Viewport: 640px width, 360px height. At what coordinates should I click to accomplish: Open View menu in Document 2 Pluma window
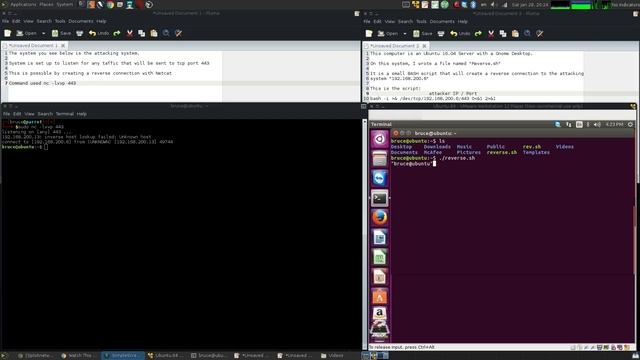(x=390, y=21)
